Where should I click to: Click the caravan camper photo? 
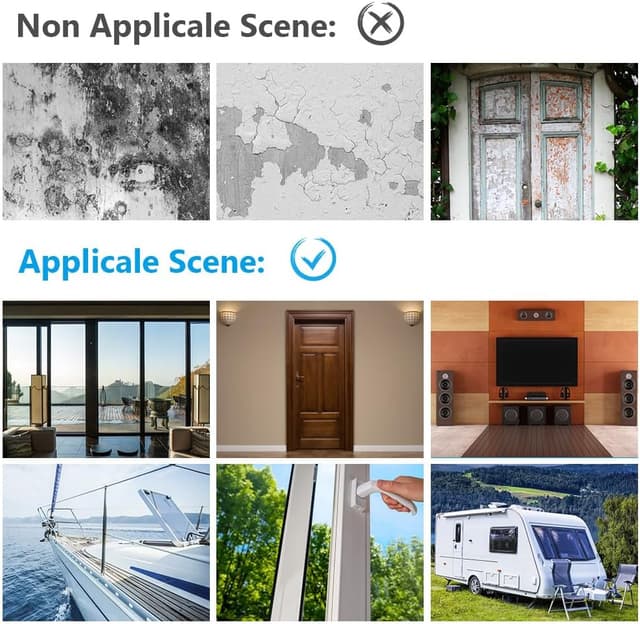[534, 542]
